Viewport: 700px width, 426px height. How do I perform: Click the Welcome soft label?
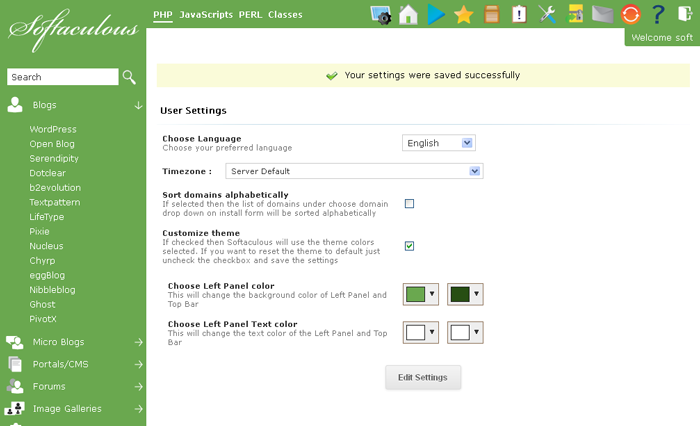(662, 38)
